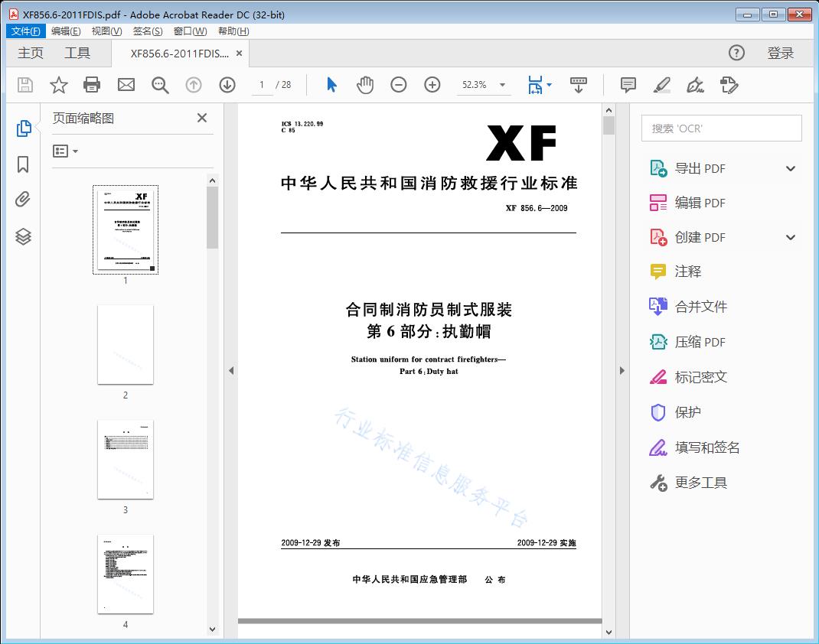The height and width of the screenshot is (644, 819).
Task: Expand the 导出 PDF options chevron
Action: click(790, 168)
